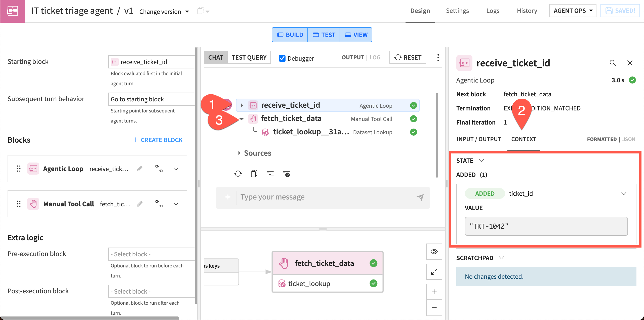The height and width of the screenshot is (320, 644).
Task: Open the Settings tab
Action: (457, 11)
